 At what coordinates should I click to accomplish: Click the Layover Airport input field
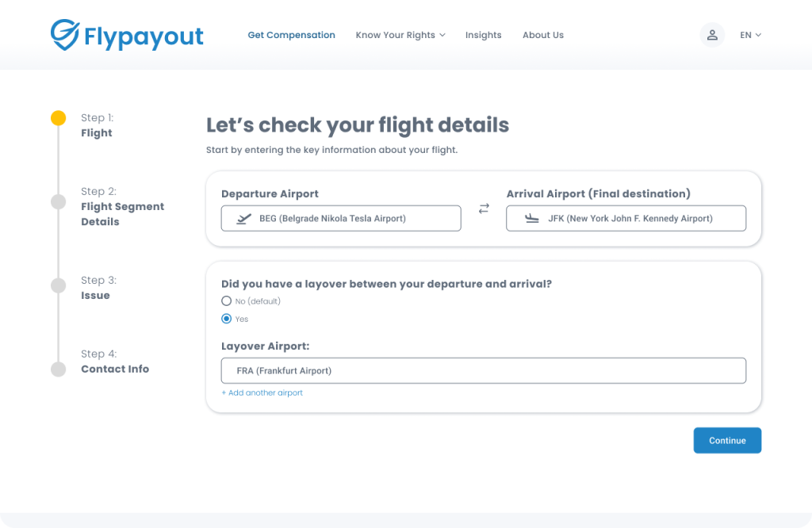pyautogui.click(x=483, y=370)
